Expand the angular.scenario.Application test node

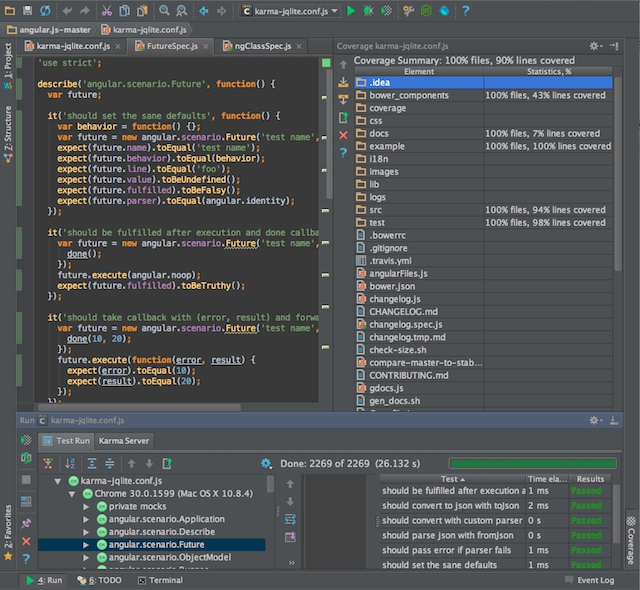[87, 519]
